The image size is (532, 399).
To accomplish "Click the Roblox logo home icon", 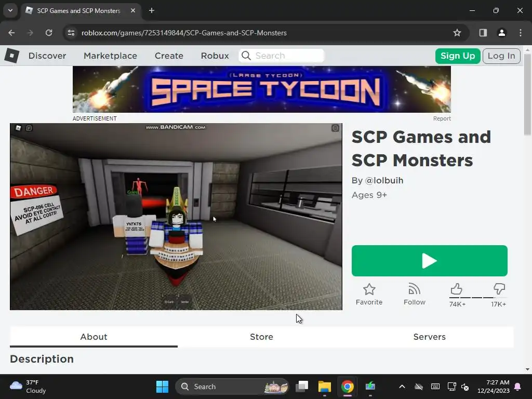I will click(12, 55).
